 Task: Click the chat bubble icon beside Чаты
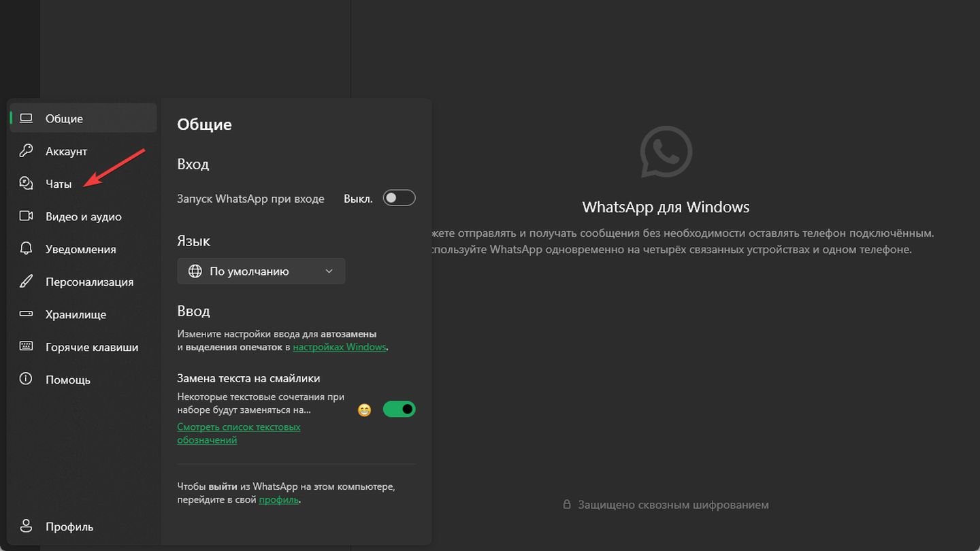26,184
